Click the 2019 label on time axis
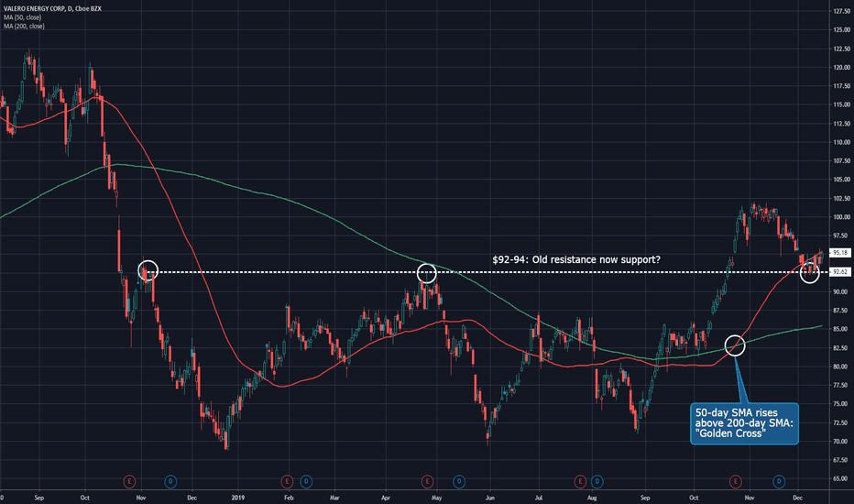Image resolution: width=854 pixels, height=504 pixels. coord(238,498)
